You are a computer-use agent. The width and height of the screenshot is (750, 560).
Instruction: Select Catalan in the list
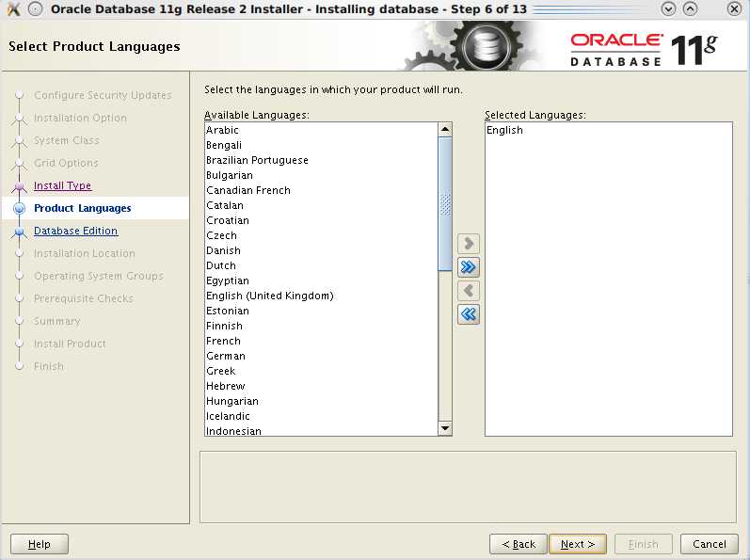click(321, 205)
